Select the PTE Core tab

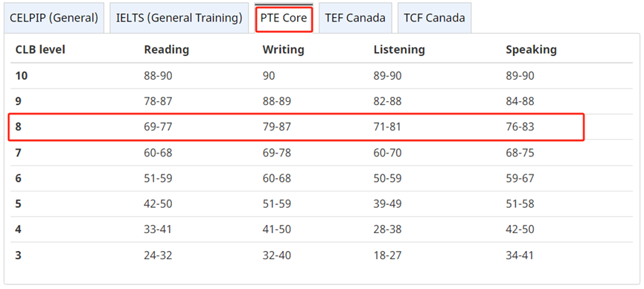click(284, 18)
